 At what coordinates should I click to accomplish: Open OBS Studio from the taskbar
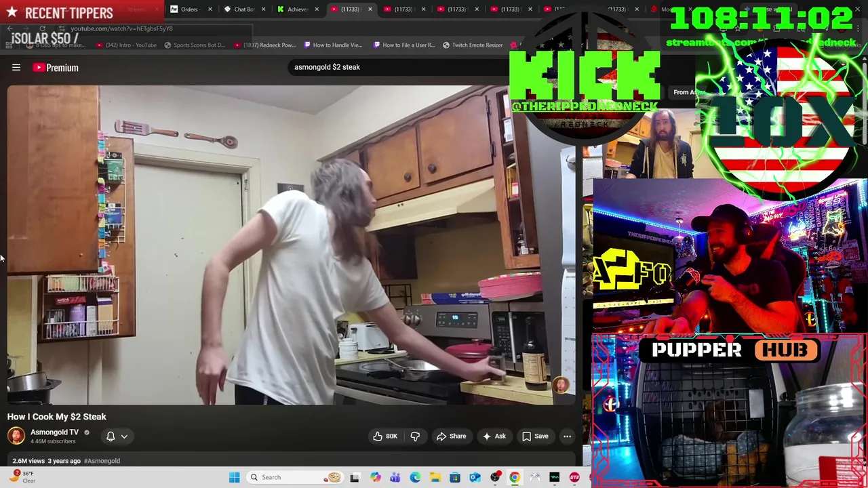coord(495,477)
